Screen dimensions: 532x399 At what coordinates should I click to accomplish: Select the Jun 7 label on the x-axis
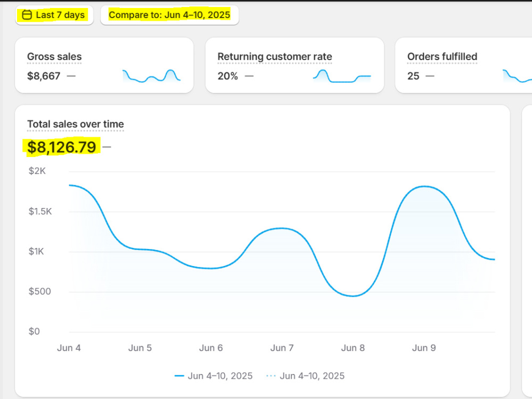(x=281, y=348)
